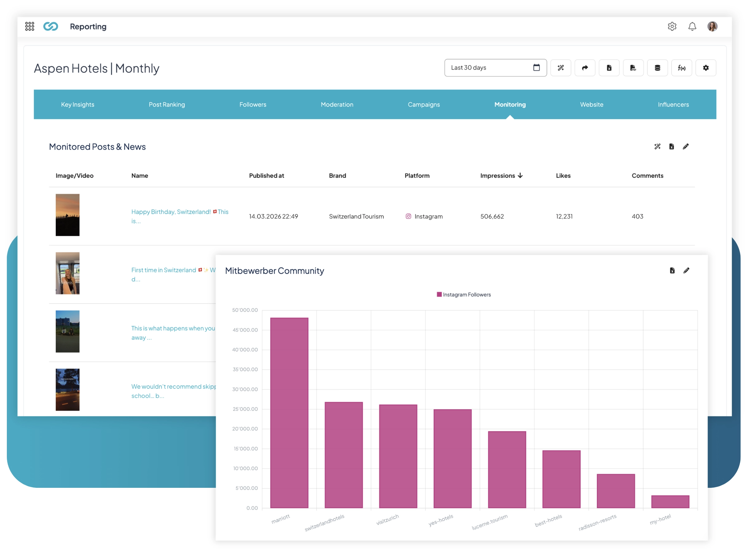The width and height of the screenshot is (747, 560).
Task: Export report as PDF
Action: point(633,68)
